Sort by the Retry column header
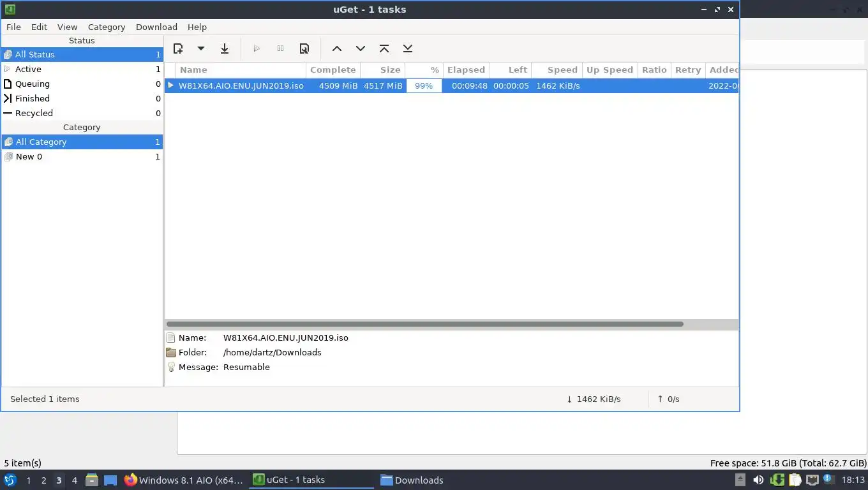868x490 pixels. [688, 70]
